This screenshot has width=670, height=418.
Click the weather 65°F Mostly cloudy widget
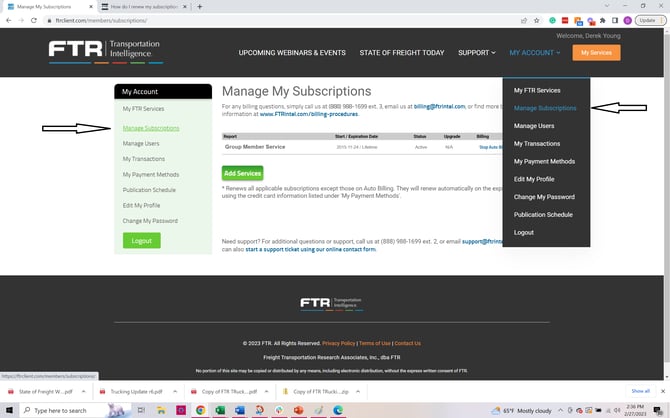click(x=522, y=411)
